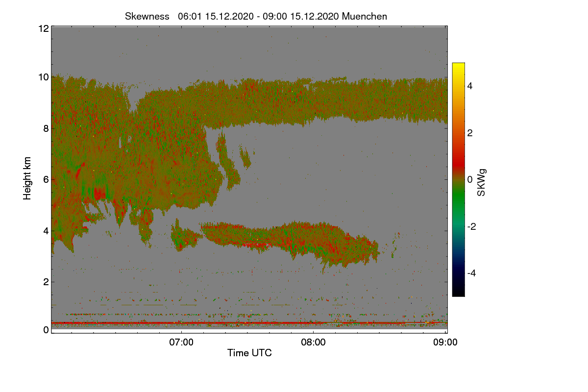Click the 07:00 time axis tick label
The width and height of the screenshot is (588, 392).
coord(181,343)
